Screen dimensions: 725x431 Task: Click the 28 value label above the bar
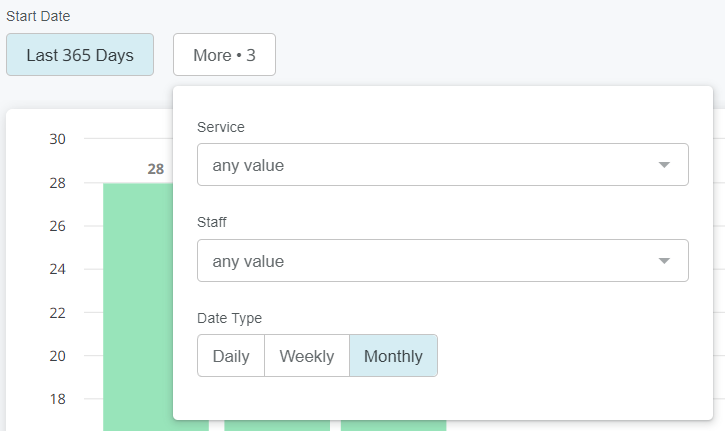pyautogui.click(x=155, y=169)
